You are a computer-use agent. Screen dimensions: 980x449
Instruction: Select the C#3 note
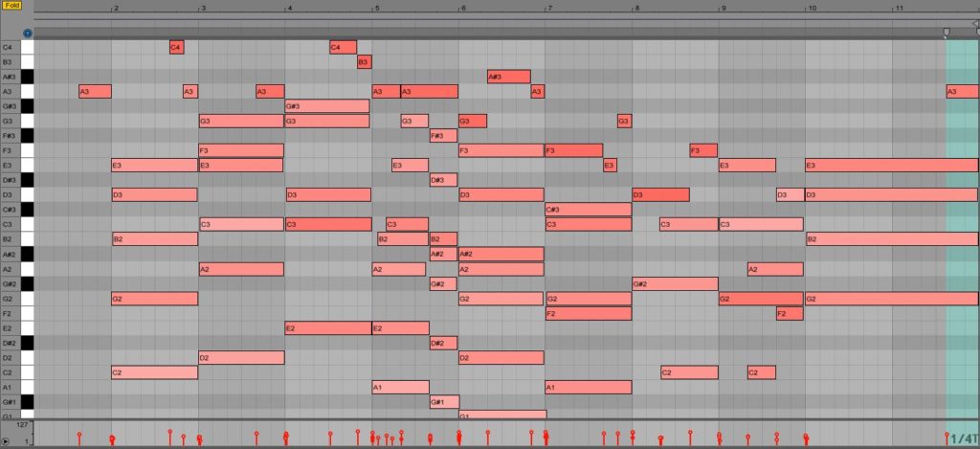[x=588, y=210]
